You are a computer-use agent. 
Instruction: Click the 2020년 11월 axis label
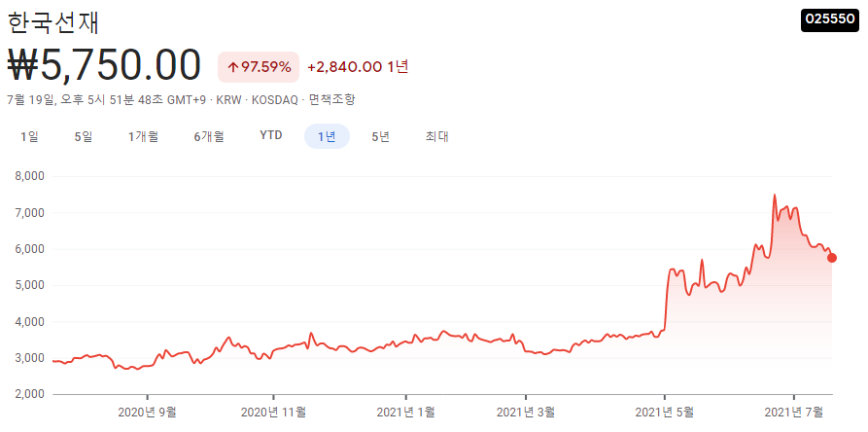pos(274,413)
